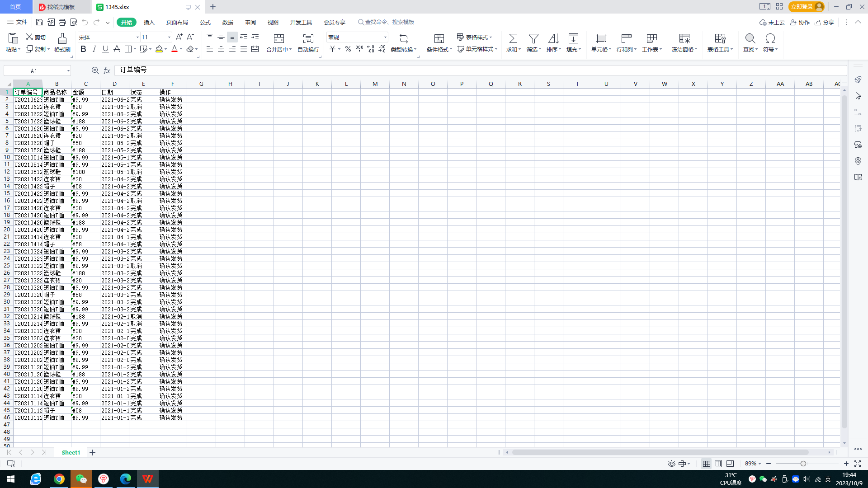Click the Format Painter icon
The width and height of the screenshot is (868, 488).
[x=62, y=39]
